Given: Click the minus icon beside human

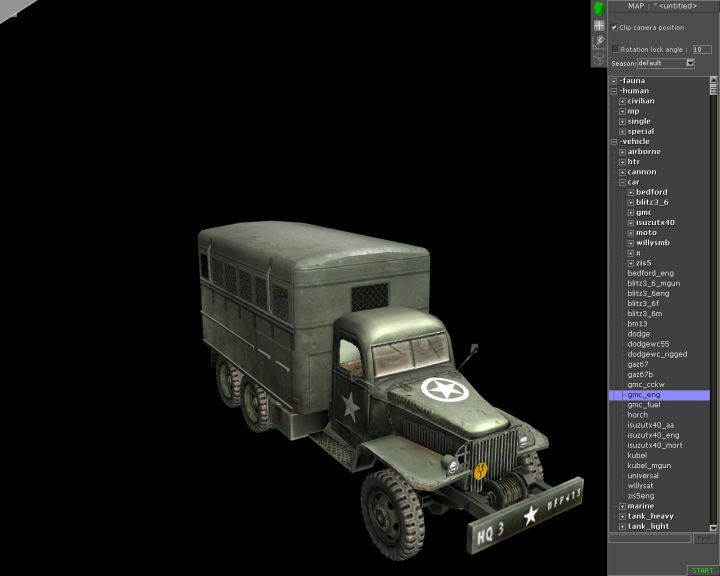Looking at the screenshot, I should pos(614,91).
